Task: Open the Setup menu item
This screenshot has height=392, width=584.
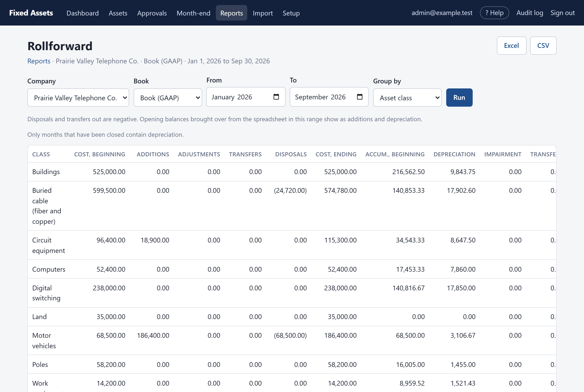Action: 291,13
